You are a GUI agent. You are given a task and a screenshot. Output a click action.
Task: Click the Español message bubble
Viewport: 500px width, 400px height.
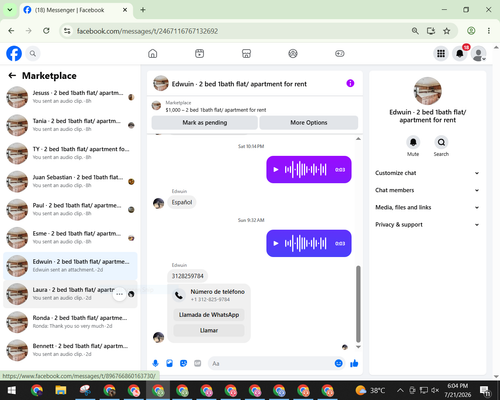coord(182,202)
